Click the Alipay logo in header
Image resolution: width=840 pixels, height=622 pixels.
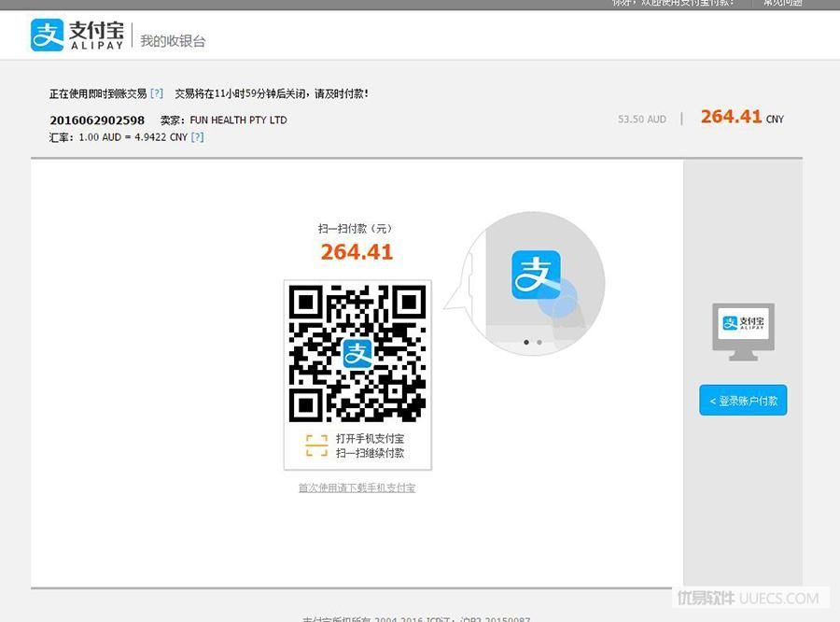click(77, 35)
